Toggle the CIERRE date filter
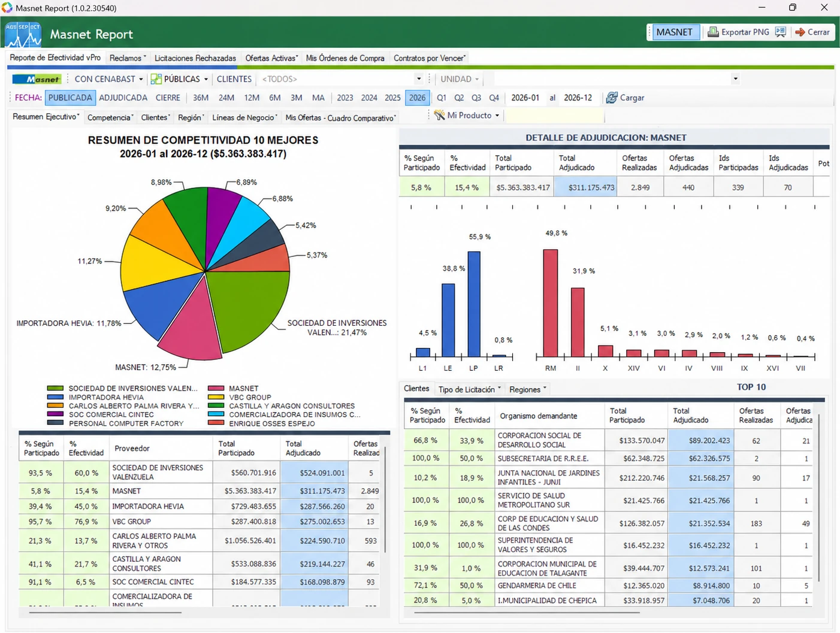Viewport: 840px width, 633px height. coord(168,98)
